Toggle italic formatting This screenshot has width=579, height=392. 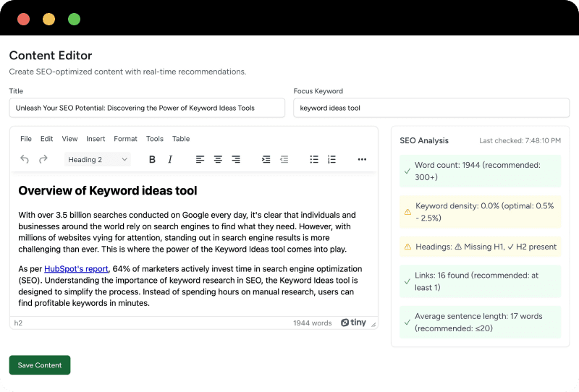pyautogui.click(x=170, y=159)
